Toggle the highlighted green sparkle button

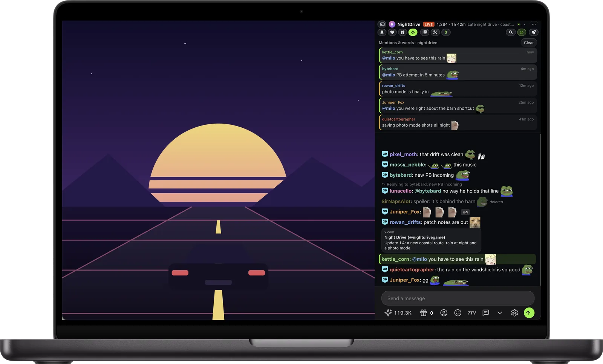click(413, 32)
